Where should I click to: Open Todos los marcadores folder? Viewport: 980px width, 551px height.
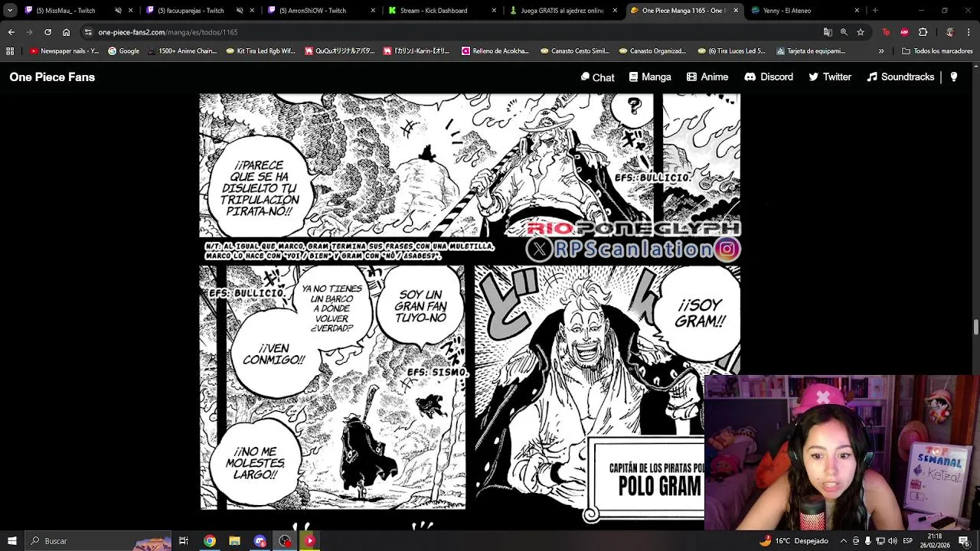937,51
